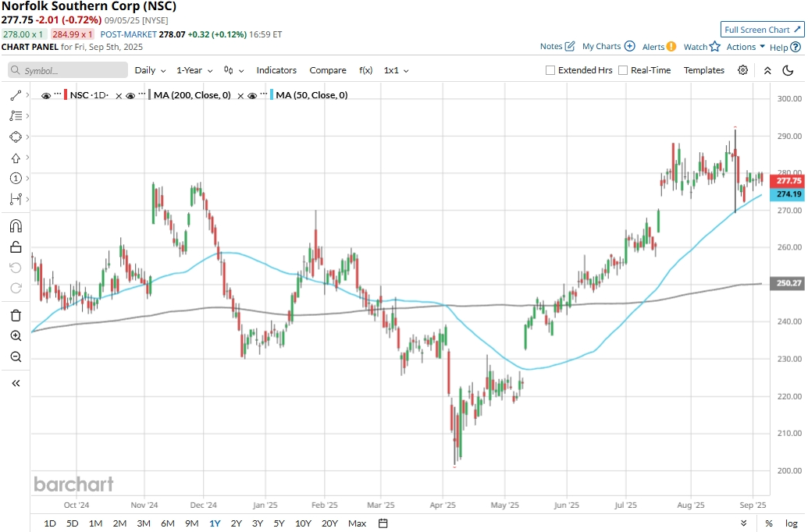This screenshot has width=808, height=532.
Task: Expand measure tool options arrow
Action: click(x=27, y=199)
